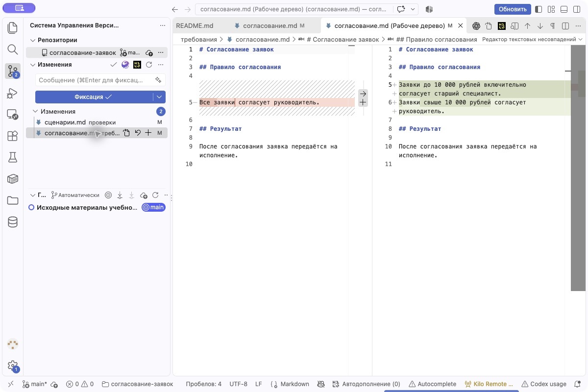Click the title bar command center search

tap(294, 9)
